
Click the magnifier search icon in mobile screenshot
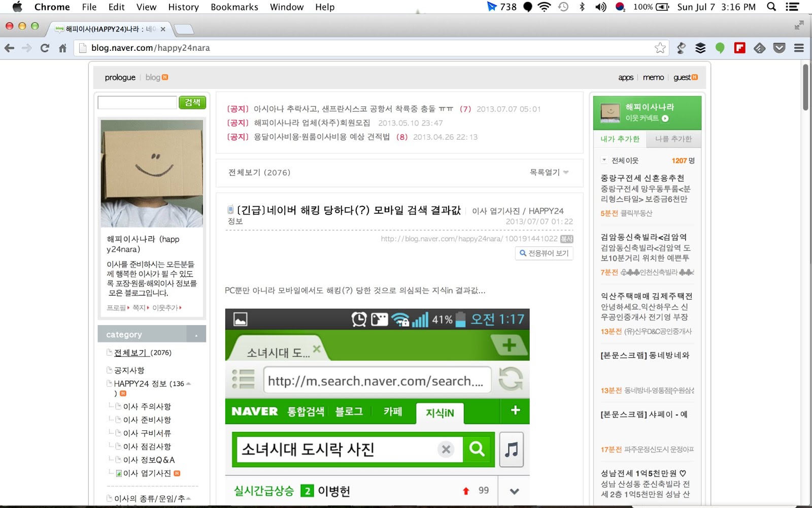pyautogui.click(x=477, y=449)
